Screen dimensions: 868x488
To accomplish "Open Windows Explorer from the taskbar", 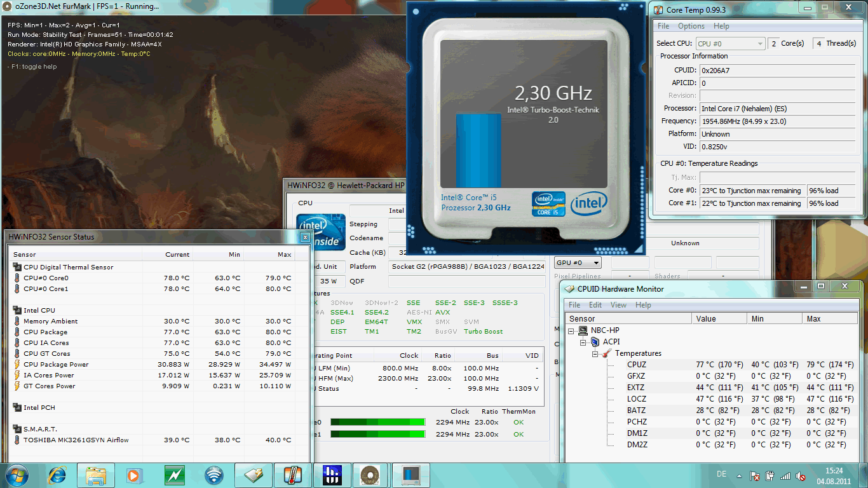I will tap(96, 475).
